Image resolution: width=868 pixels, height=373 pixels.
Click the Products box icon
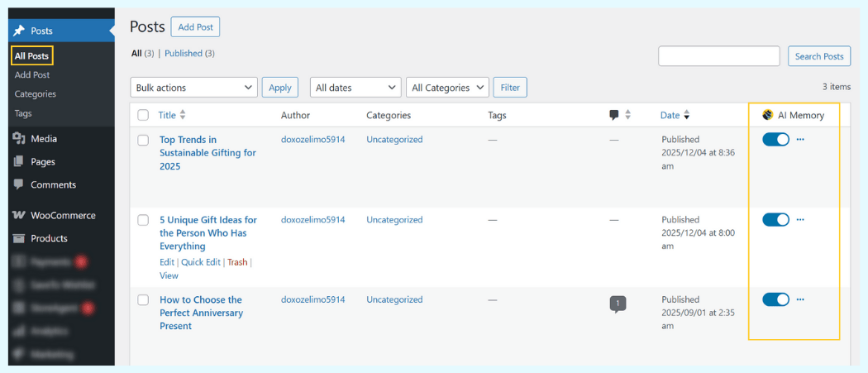click(18, 238)
